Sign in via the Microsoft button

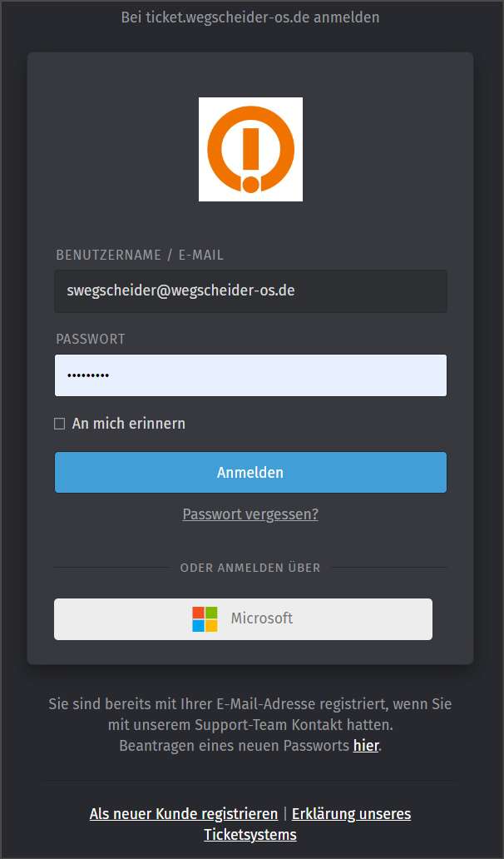click(x=243, y=619)
